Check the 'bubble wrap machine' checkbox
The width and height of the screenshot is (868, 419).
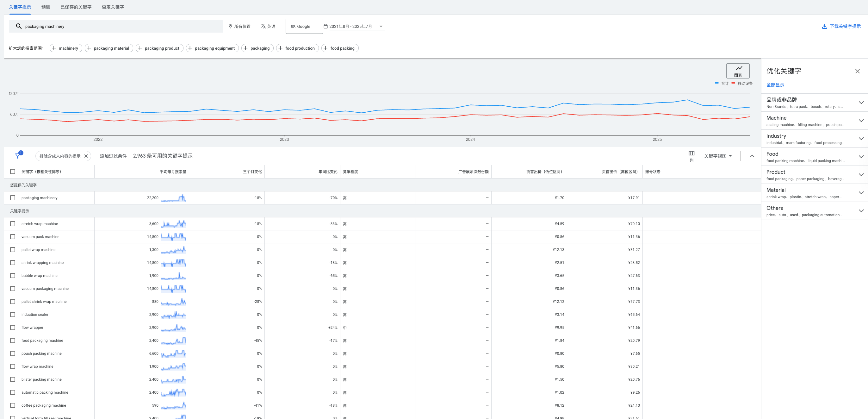13,276
